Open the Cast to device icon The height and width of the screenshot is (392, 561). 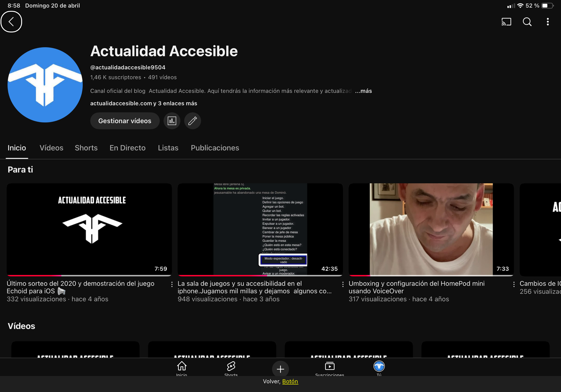[506, 22]
